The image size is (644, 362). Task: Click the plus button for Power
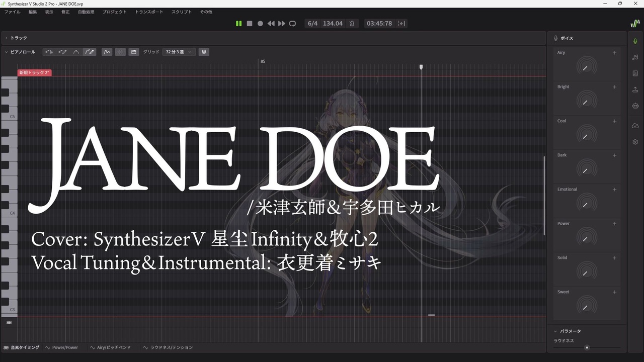[x=614, y=224]
